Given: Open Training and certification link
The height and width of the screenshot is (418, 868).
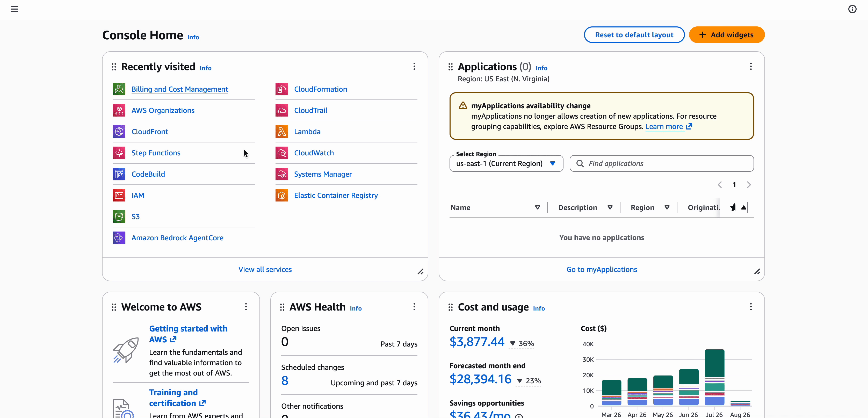Looking at the screenshot, I should point(178,398).
